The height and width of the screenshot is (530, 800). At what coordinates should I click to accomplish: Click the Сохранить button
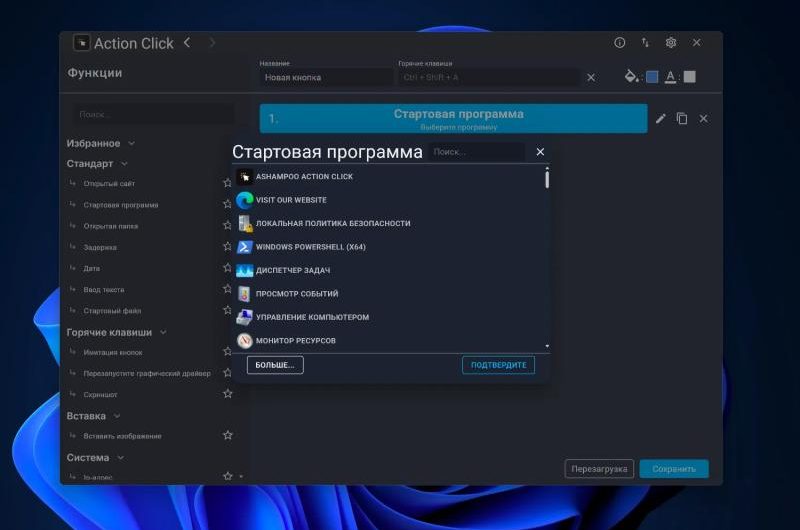coord(674,469)
